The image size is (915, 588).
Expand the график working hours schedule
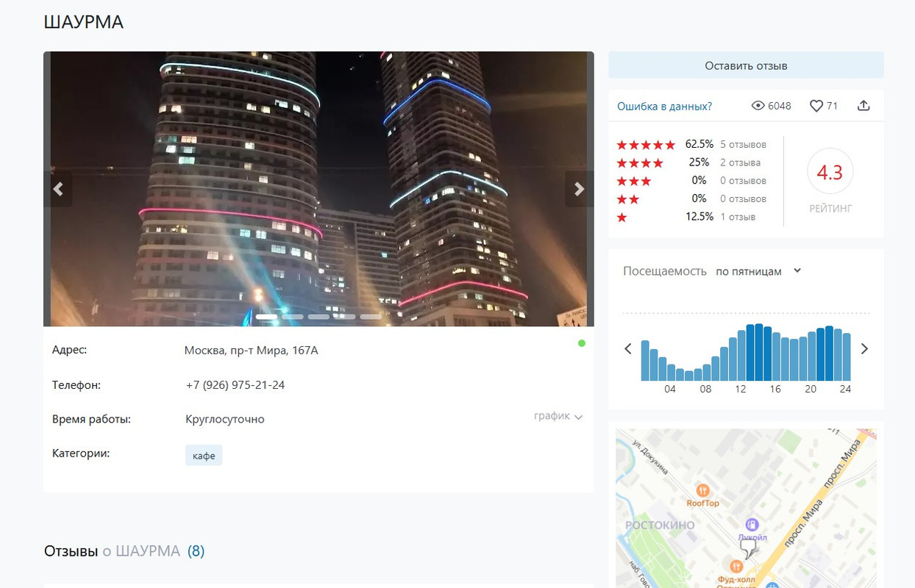[558, 416]
